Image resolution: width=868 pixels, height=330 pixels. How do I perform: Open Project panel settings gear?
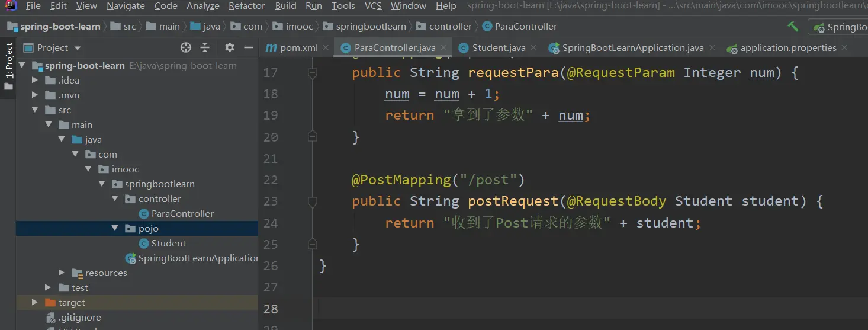(230, 47)
